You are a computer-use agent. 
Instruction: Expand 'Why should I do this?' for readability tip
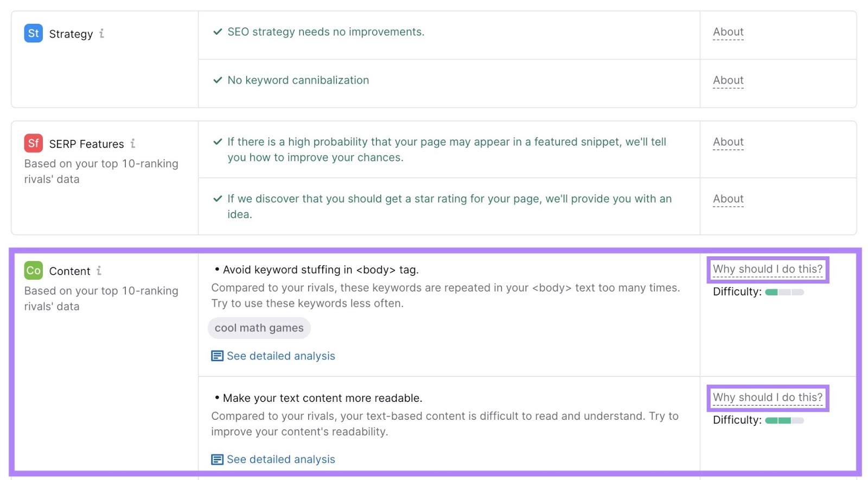(x=768, y=397)
